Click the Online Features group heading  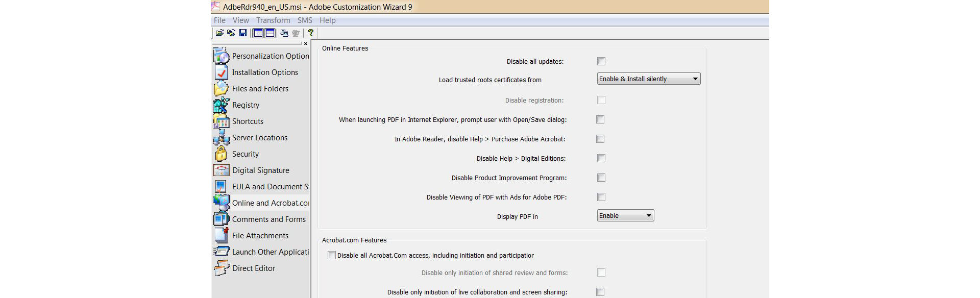pyautogui.click(x=345, y=48)
